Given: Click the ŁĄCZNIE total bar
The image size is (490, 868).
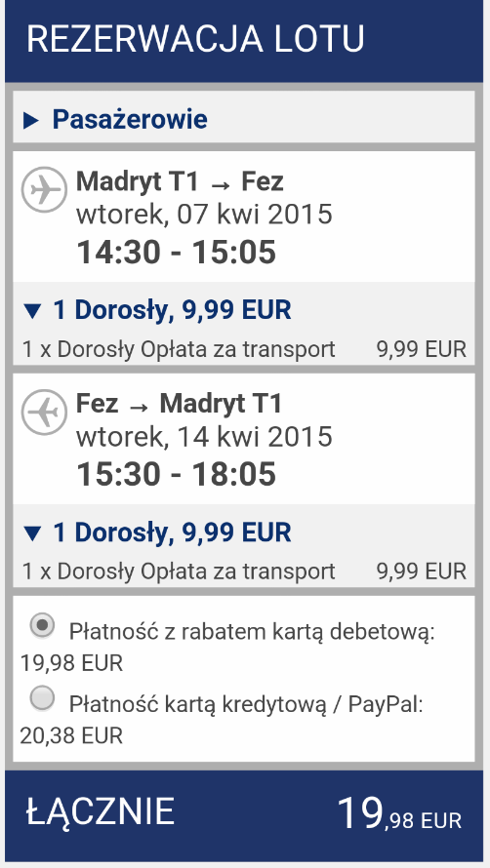Looking at the screenshot, I should 244,812.
